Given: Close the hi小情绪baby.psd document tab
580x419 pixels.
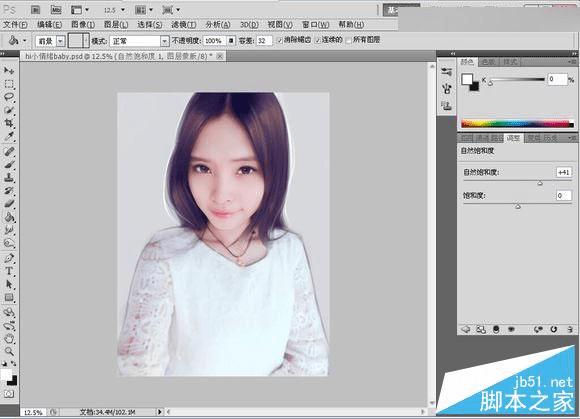Looking at the screenshot, I should 220,56.
